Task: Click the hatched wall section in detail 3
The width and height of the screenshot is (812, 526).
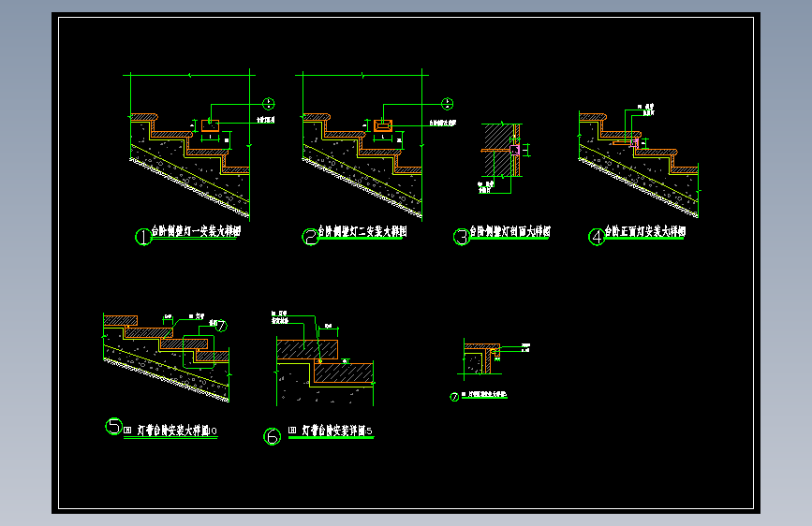Action: coord(498,150)
